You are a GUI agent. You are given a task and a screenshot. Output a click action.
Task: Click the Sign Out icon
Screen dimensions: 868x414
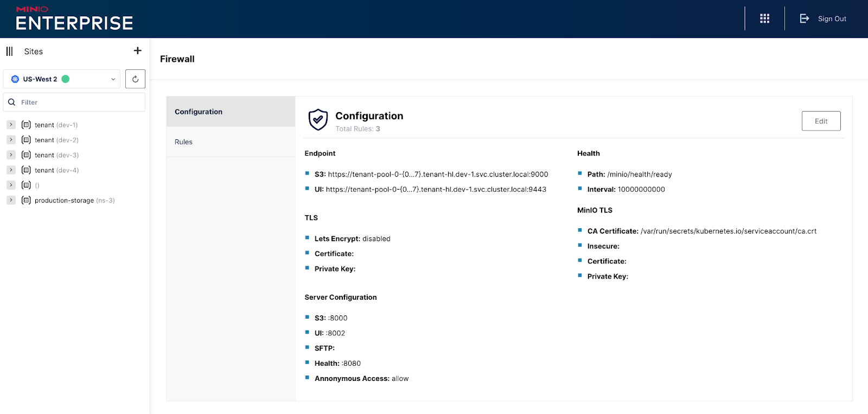click(x=805, y=18)
